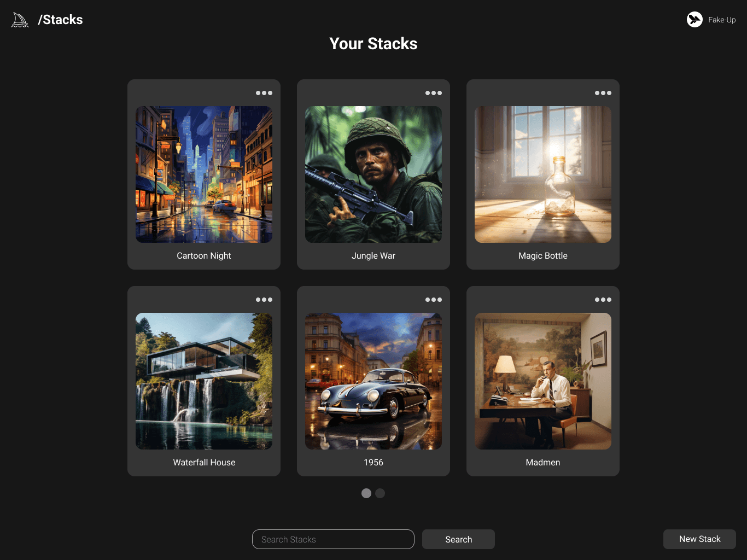Show more options for Magic Bottle
The height and width of the screenshot is (560, 747).
point(603,93)
